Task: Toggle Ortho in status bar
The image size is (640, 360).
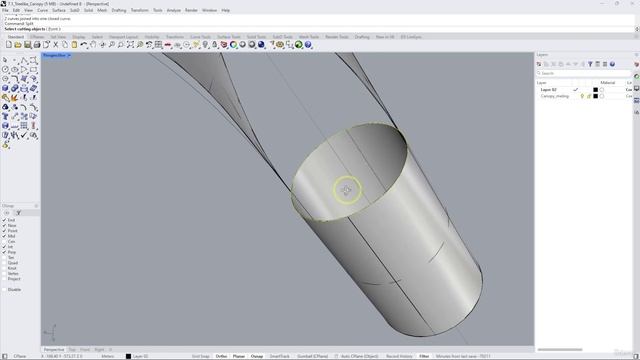Action: click(x=221, y=356)
